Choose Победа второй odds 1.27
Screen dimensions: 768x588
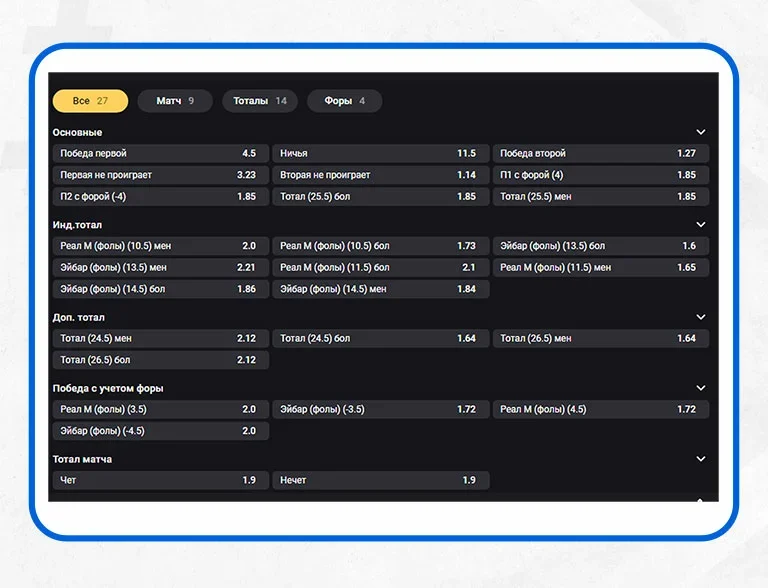coord(601,153)
